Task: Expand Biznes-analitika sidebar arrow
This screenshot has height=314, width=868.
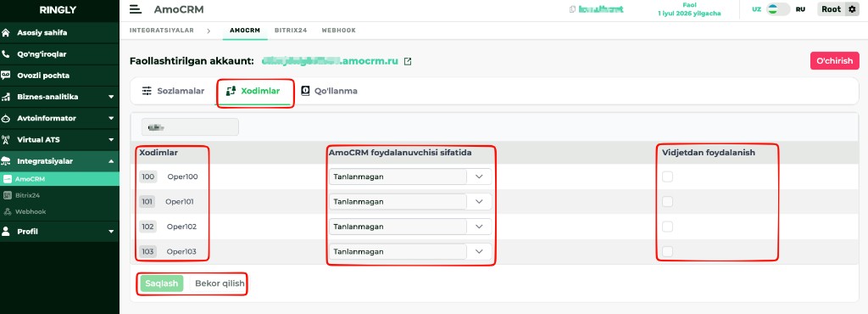Action: [x=111, y=97]
